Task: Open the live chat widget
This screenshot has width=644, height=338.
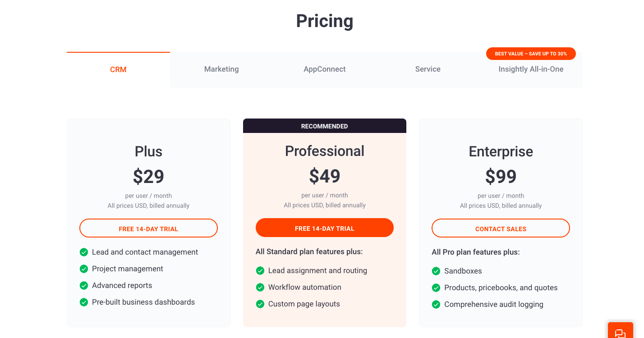Action: [621, 332]
